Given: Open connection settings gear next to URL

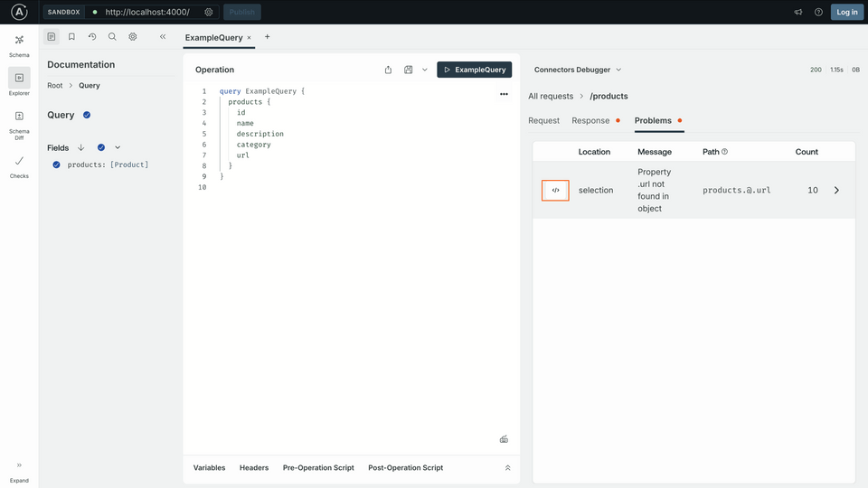Looking at the screenshot, I should (209, 13).
